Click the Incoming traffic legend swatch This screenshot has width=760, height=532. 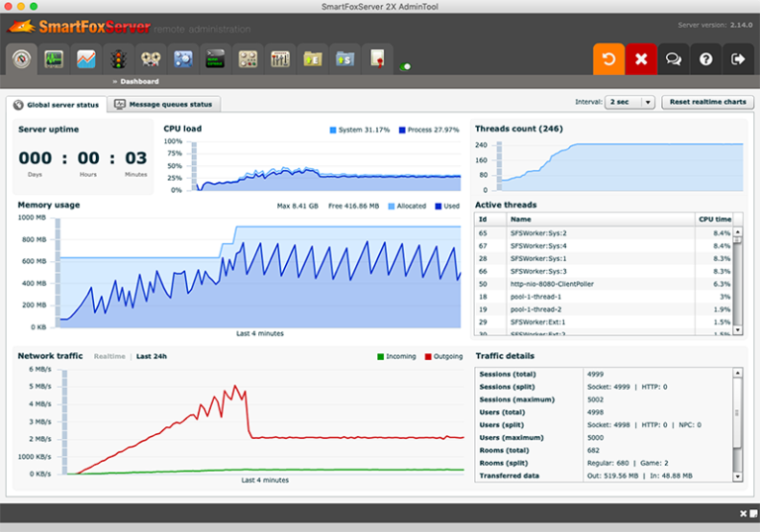pos(380,357)
